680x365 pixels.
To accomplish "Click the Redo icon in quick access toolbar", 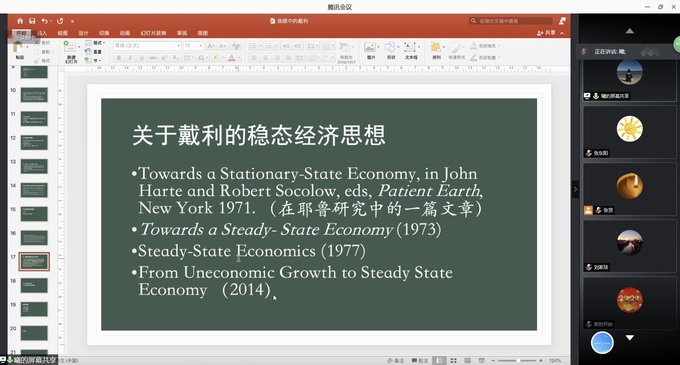I will pyautogui.click(x=60, y=21).
